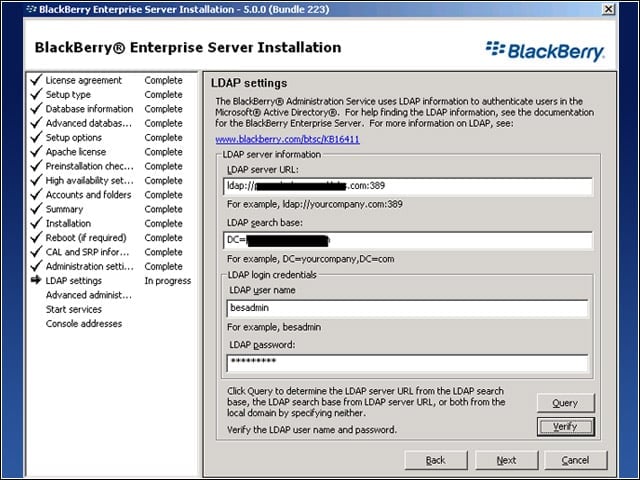Click checkmark beside Setup type

(x=36, y=94)
